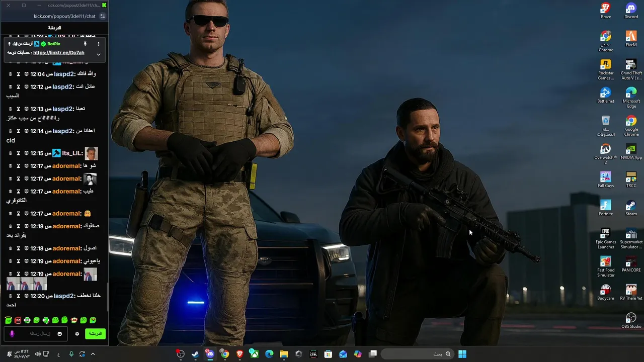Open RV There Yet desktop shortcut

[631, 292]
